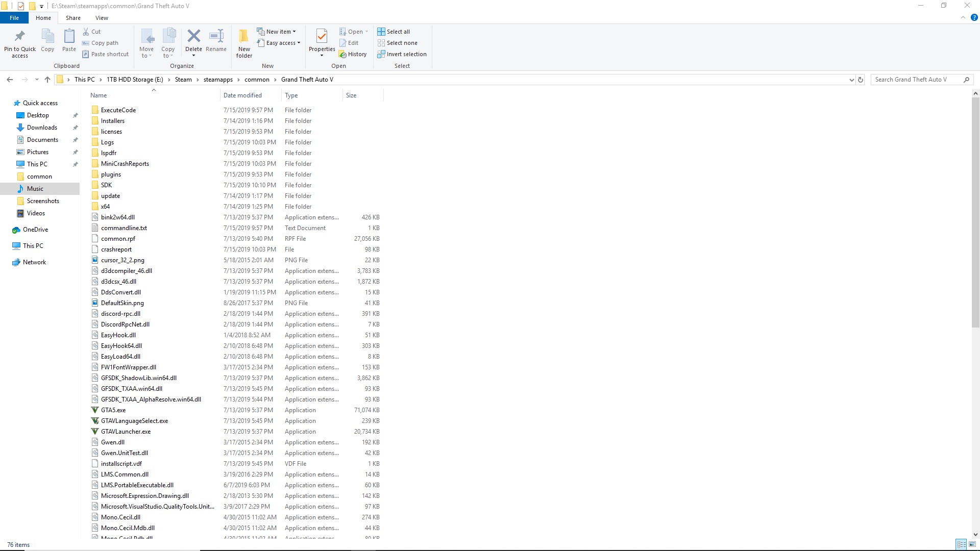Switch to large icons view toggle

(972, 544)
